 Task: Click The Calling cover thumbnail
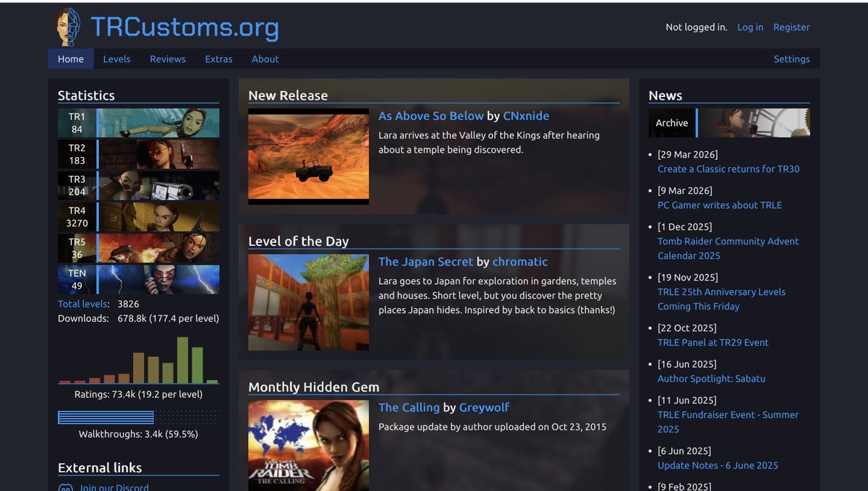308,445
